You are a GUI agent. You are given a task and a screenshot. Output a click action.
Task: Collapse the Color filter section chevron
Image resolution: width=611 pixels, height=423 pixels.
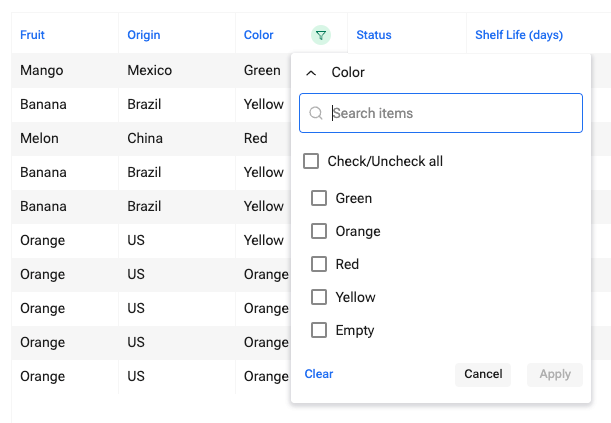(311, 73)
